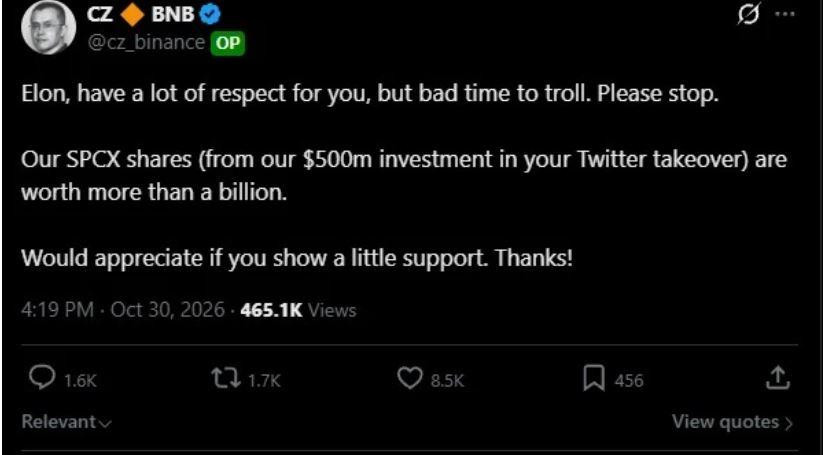Expand the Relevant sort dropdown
Image resolution: width=825 pixels, height=455 pixels.
point(66,422)
